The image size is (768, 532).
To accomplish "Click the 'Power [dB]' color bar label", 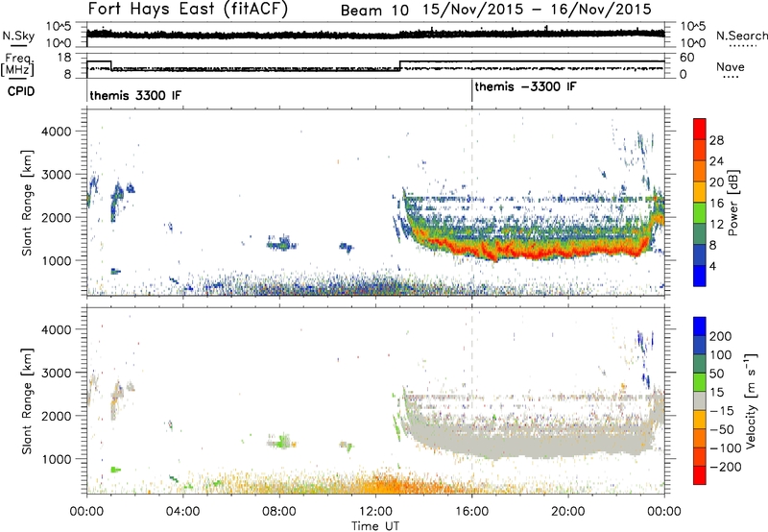I will point(732,203).
